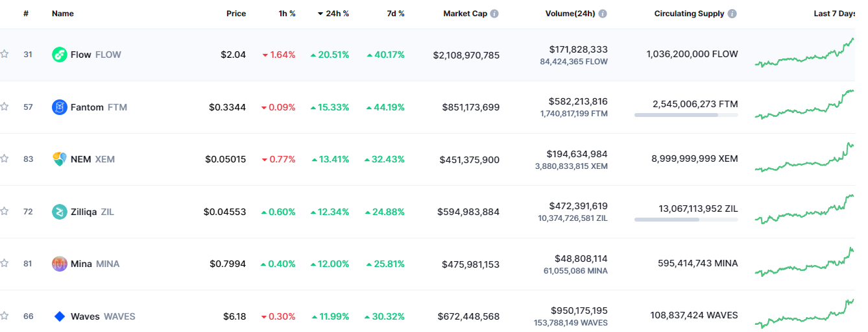868x332 pixels.
Task: Open the Fantom FTM coin page
Action: [99, 107]
